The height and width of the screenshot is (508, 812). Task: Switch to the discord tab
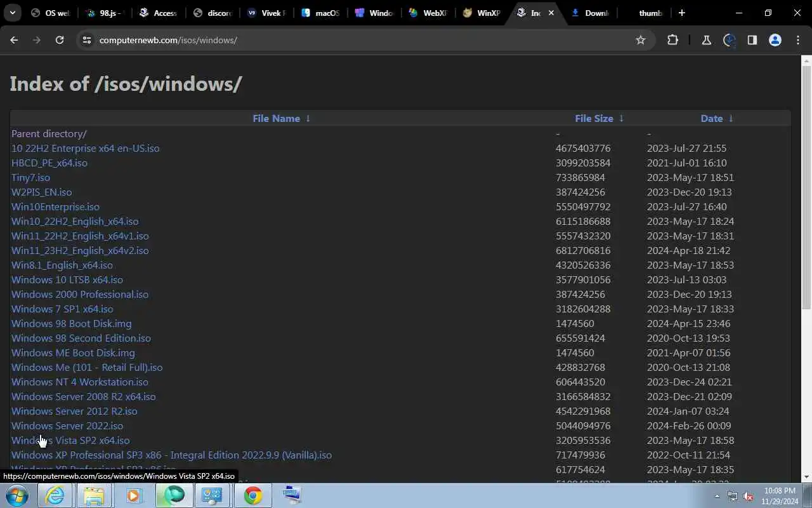coord(213,13)
